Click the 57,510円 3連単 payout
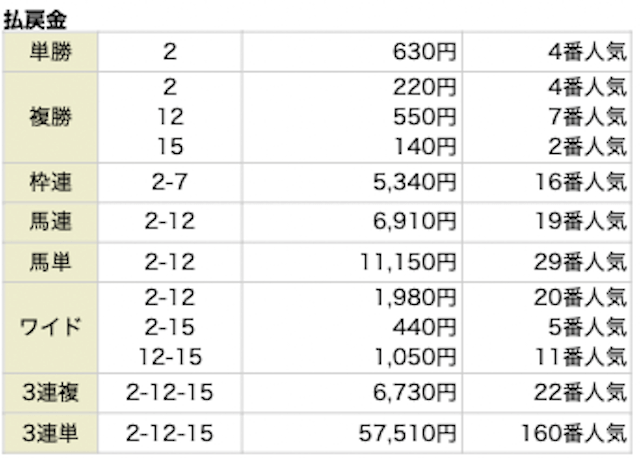Viewport: 640px width, 458px height. (407, 433)
